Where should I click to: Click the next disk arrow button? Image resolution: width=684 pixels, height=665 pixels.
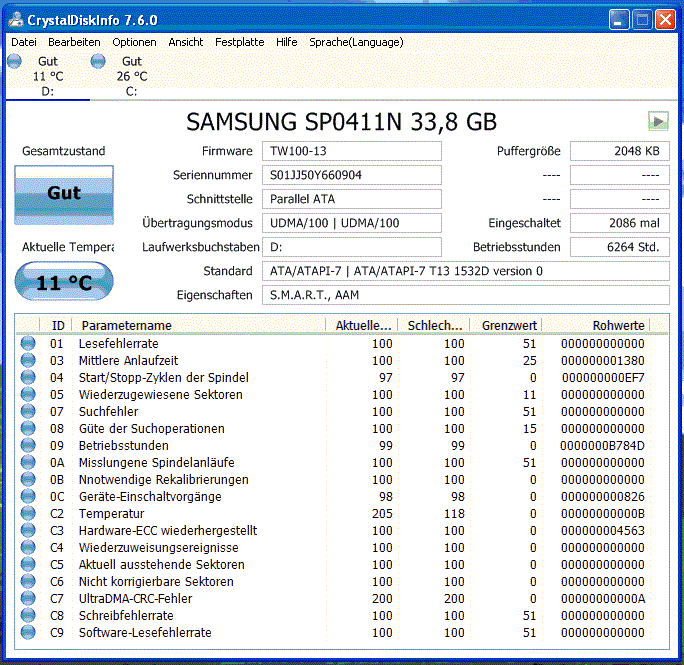click(658, 121)
